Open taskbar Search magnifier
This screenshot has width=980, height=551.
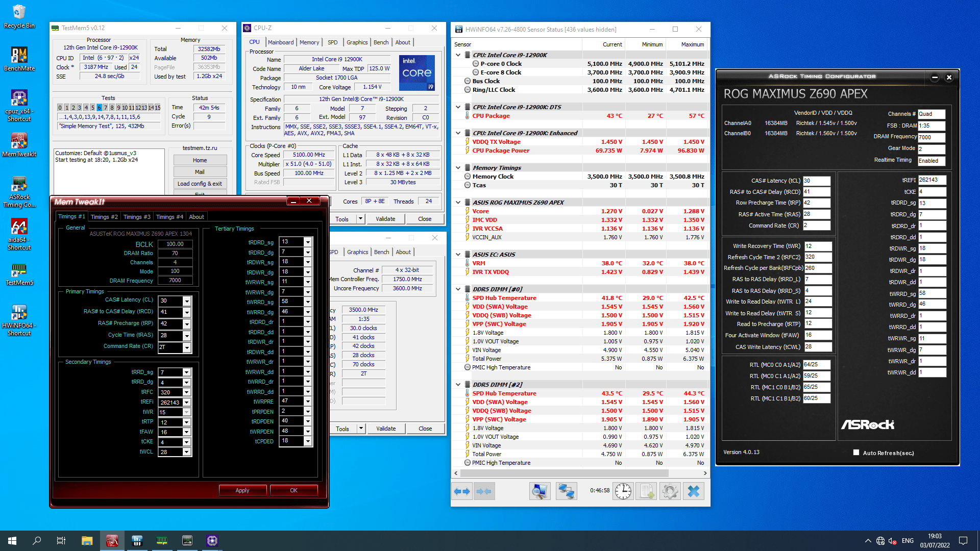(x=37, y=541)
